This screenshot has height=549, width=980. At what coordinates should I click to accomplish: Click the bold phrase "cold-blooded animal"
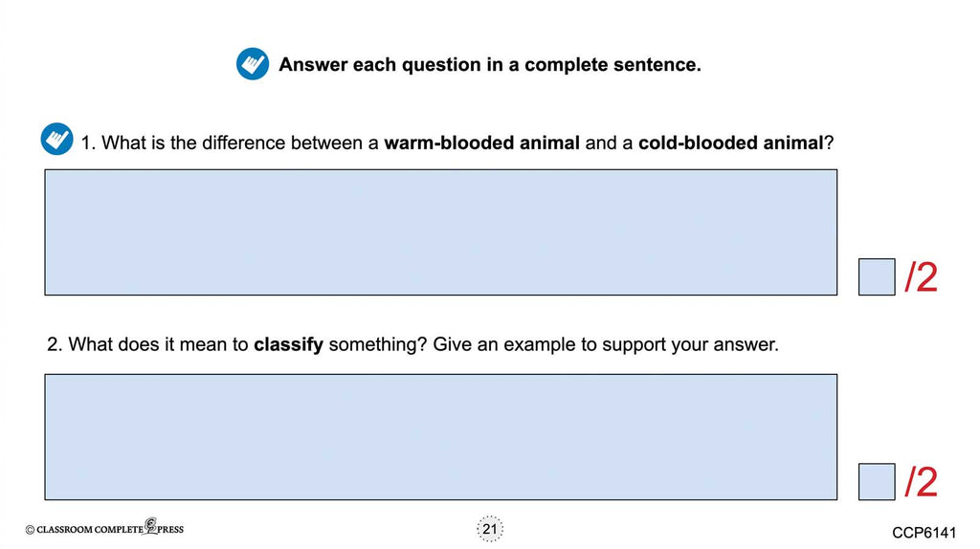click(730, 143)
